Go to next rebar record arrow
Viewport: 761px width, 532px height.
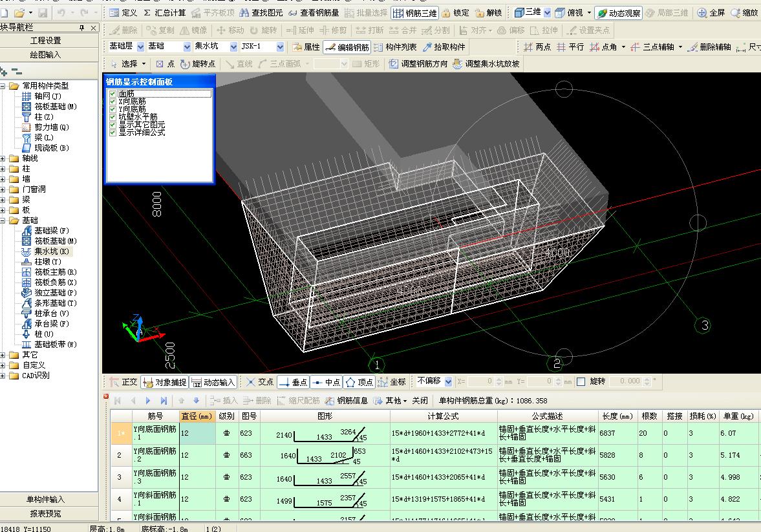(x=148, y=401)
